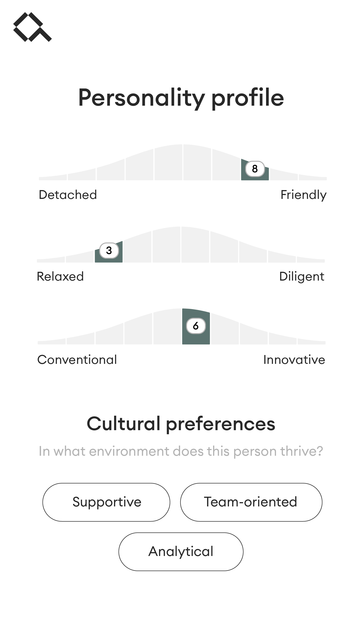Click the Relaxed label
This screenshot has width=362, height=644.
tap(60, 277)
